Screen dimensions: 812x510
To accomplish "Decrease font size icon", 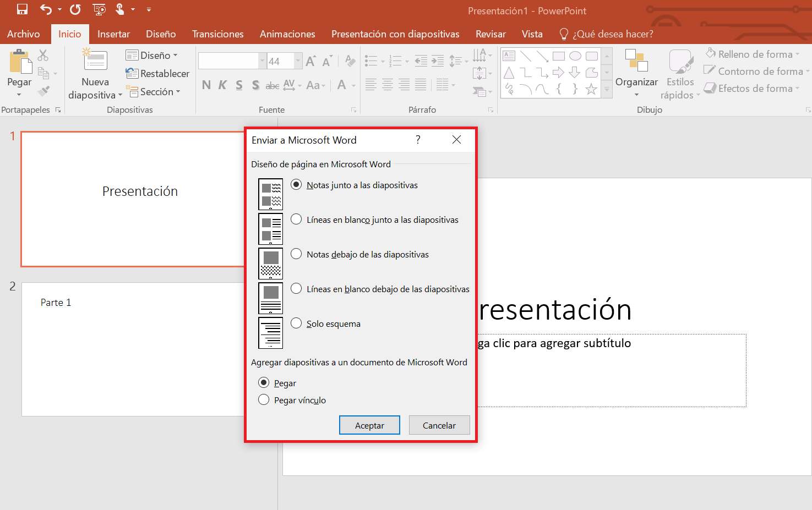I will pos(327,61).
